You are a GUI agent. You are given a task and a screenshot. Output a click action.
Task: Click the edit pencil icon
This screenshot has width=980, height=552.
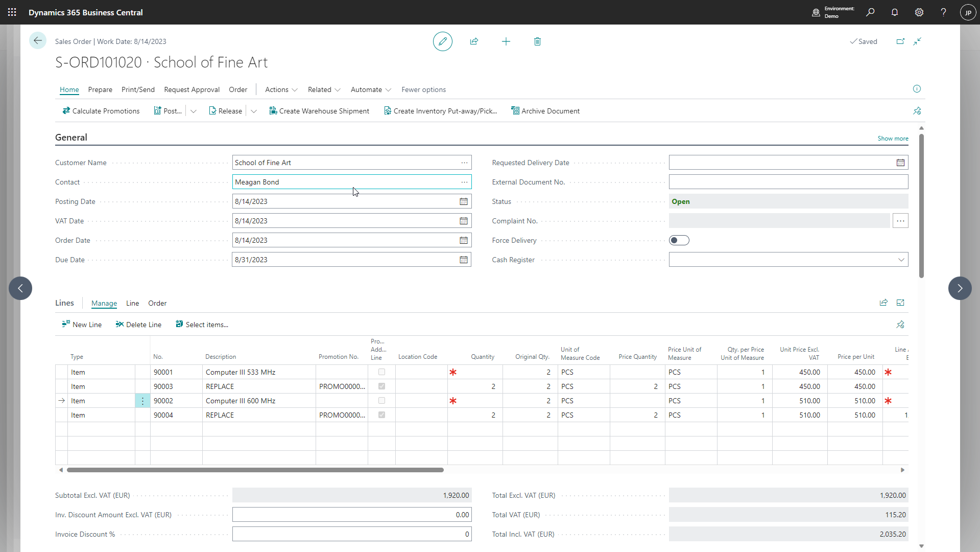click(x=442, y=41)
